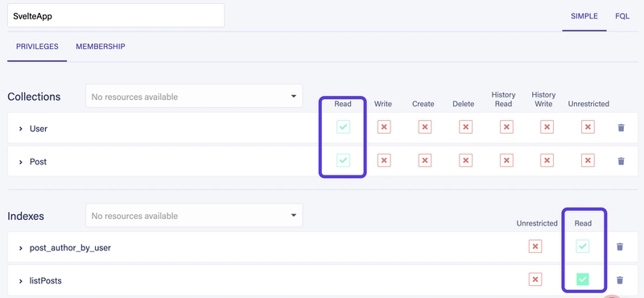Toggle Read for post_author_by_user index
The image size is (644, 298).
(582, 246)
